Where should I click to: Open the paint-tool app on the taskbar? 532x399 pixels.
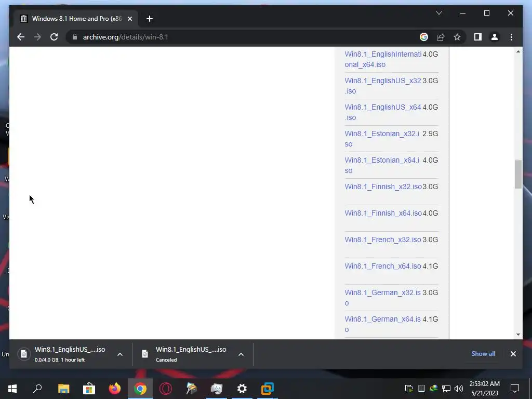[x=191, y=389]
